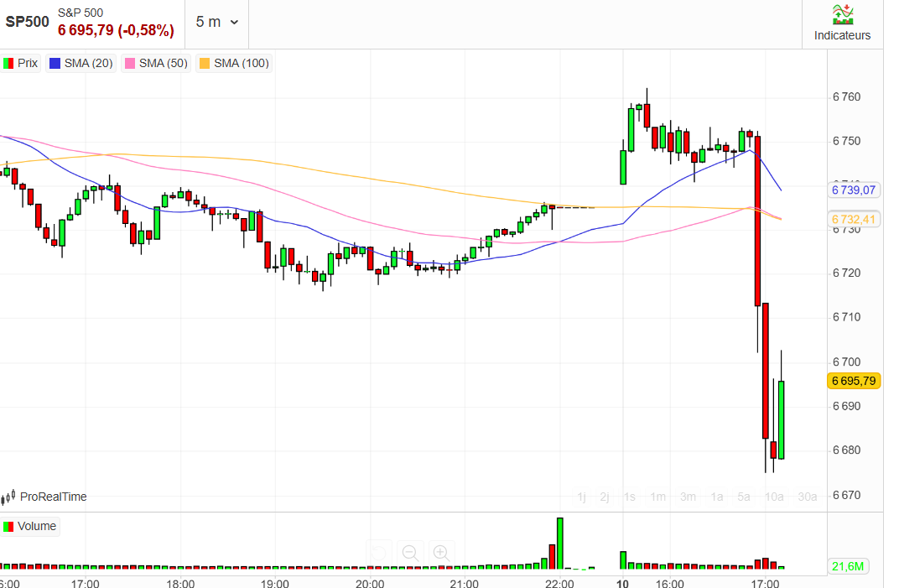Select the 5a history range
This screenshot has width=899, height=588.
[x=744, y=497]
